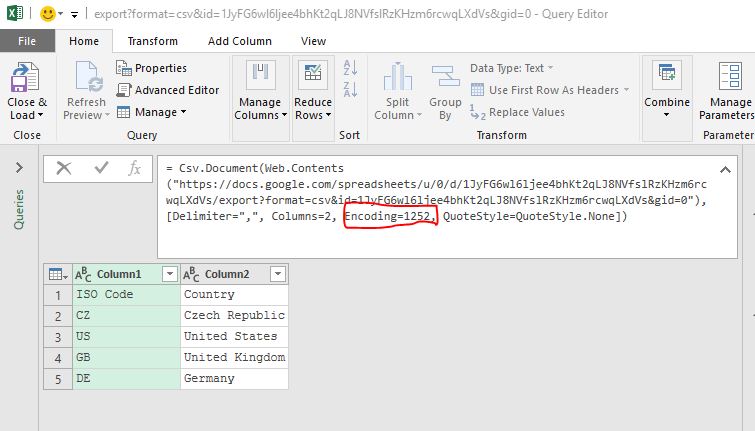Expand the Reduce Rows dropdown
755x431 pixels.
pos(328,115)
